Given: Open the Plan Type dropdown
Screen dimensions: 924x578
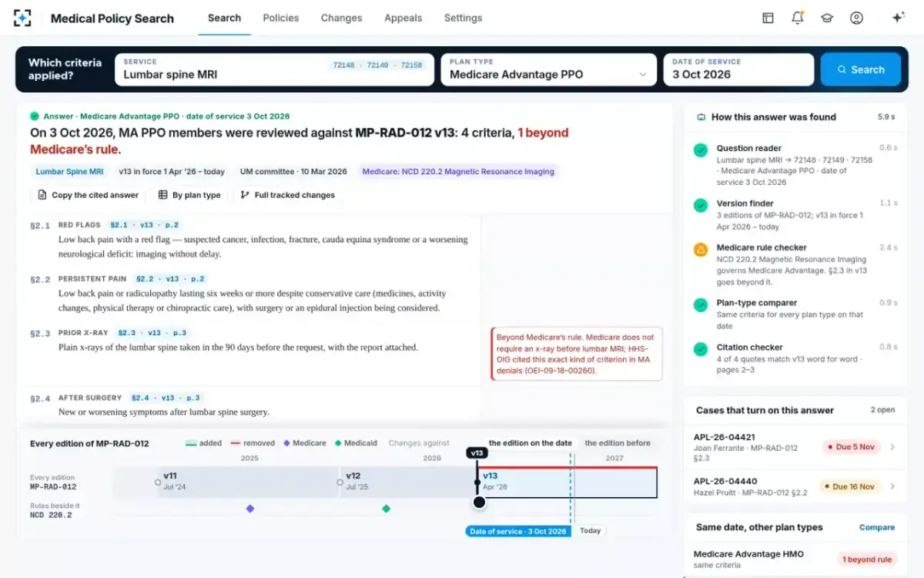Looking at the screenshot, I should coord(548,69).
